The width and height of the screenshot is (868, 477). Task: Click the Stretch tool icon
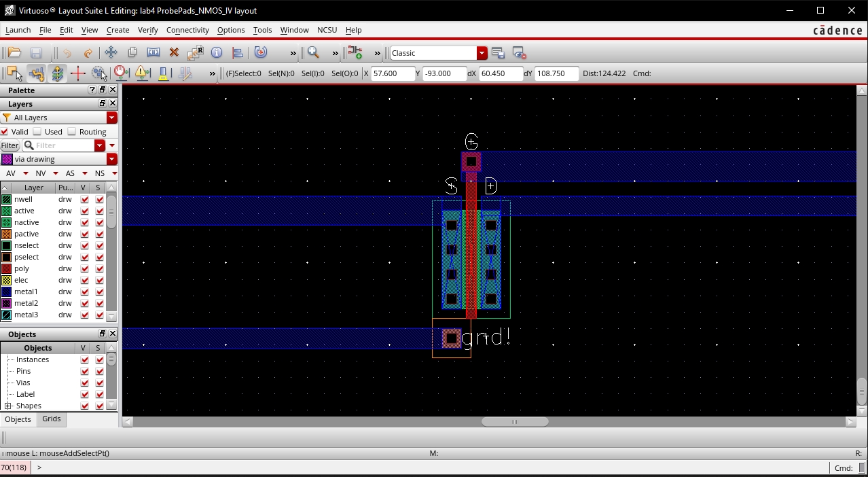click(x=153, y=53)
